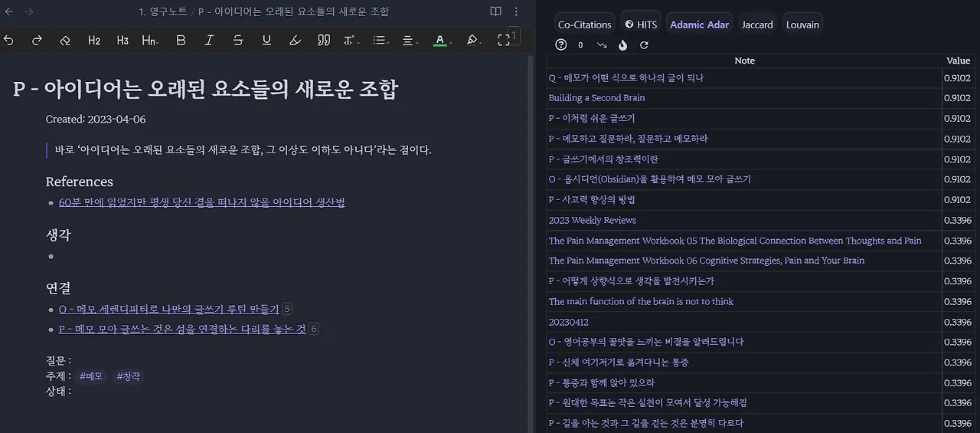Viewport: 980px width, 433px height.
Task: Open result Q - 메모가 어떤 식으로 하나의 글이 되나
Action: pyautogui.click(x=626, y=77)
